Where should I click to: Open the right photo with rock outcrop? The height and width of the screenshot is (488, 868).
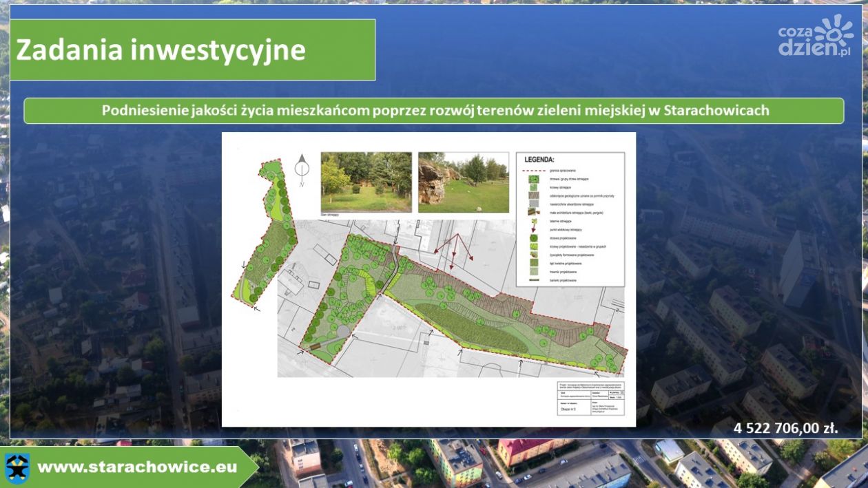point(463,182)
